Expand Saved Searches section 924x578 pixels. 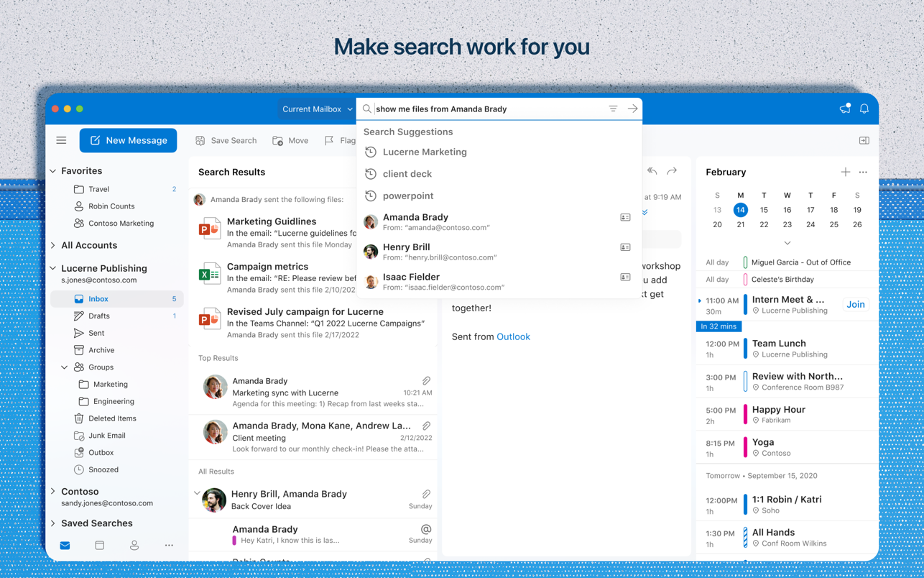pyautogui.click(x=53, y=523)
